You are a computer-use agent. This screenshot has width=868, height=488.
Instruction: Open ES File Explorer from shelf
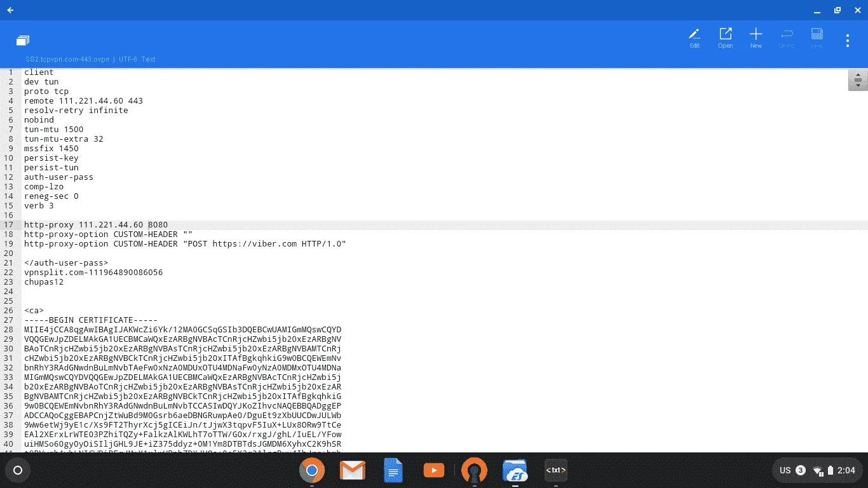point(515,471)
